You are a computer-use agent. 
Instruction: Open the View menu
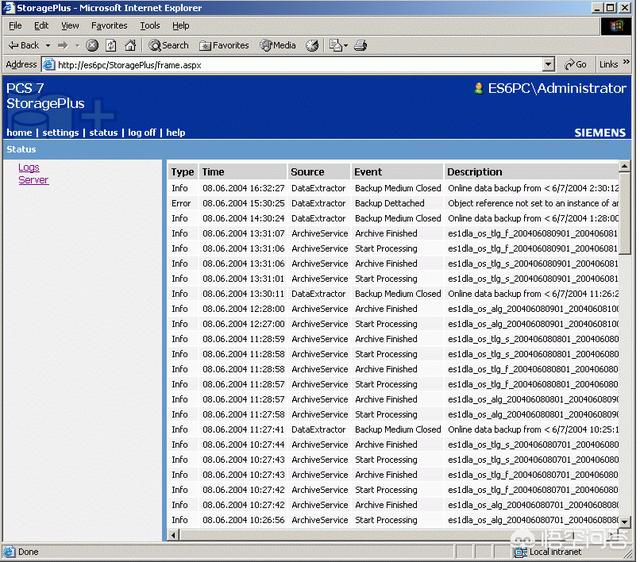tap(70, 26)
